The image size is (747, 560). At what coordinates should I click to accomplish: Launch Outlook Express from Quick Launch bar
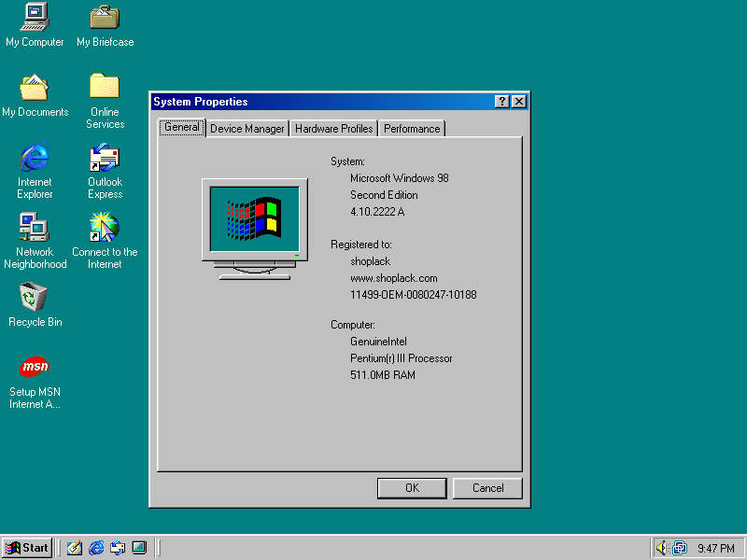pyautogui.click(x=118, y=548)
